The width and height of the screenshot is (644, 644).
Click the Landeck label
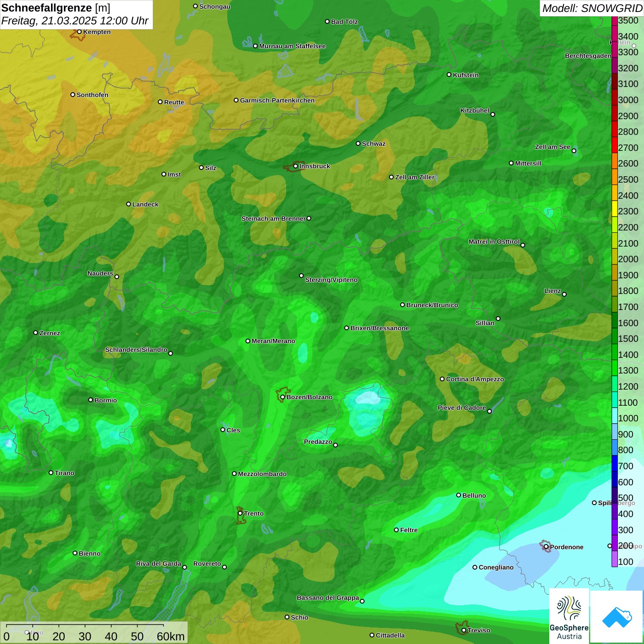(x=145, y=204)
